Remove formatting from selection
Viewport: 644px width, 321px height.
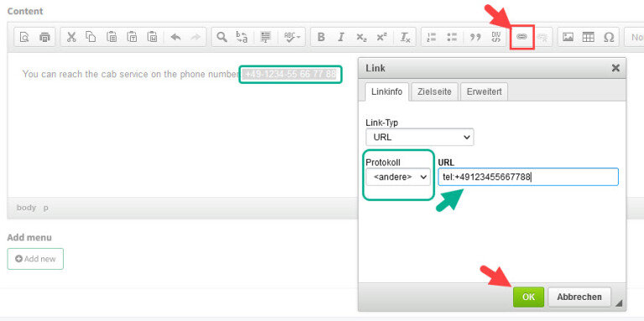tap(406, 38)
